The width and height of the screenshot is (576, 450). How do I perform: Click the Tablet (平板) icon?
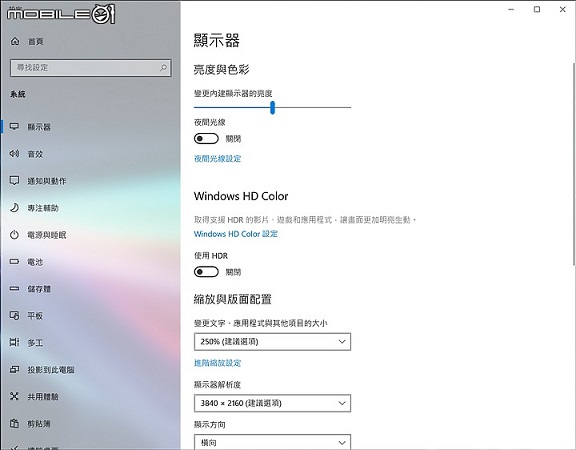click(x=14, y=315)
